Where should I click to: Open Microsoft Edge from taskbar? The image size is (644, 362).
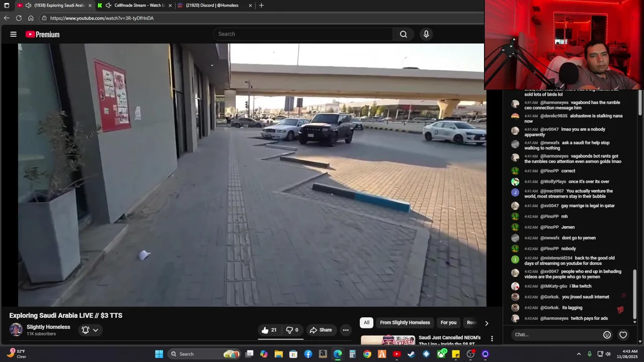338,354
